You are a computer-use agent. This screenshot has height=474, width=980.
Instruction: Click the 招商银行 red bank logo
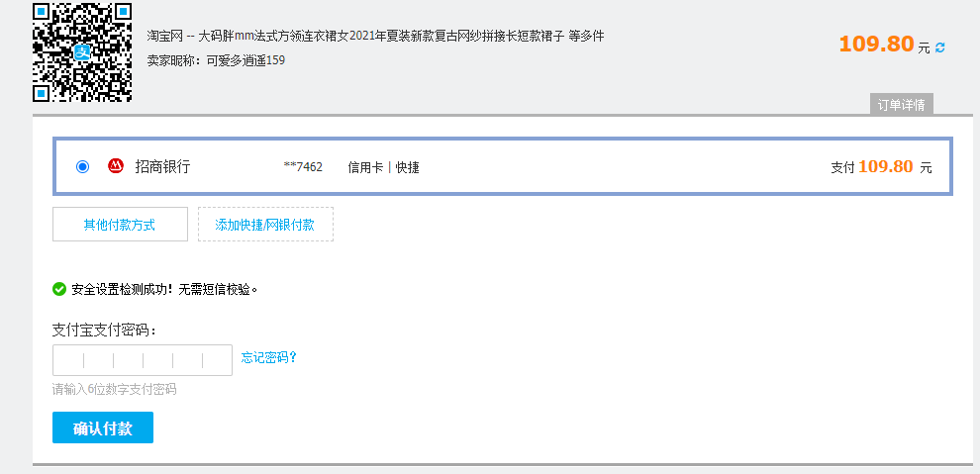coord(116,166)
